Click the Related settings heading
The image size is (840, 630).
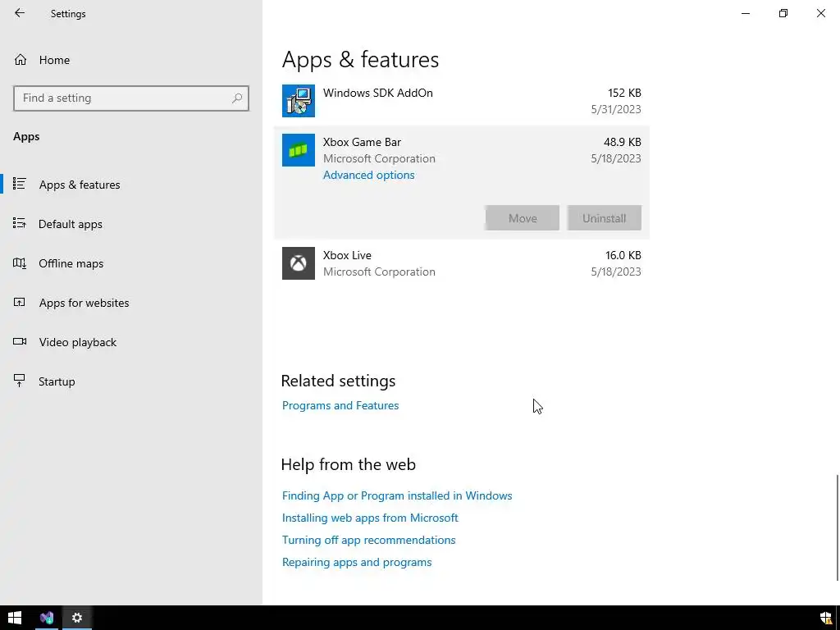338,381
